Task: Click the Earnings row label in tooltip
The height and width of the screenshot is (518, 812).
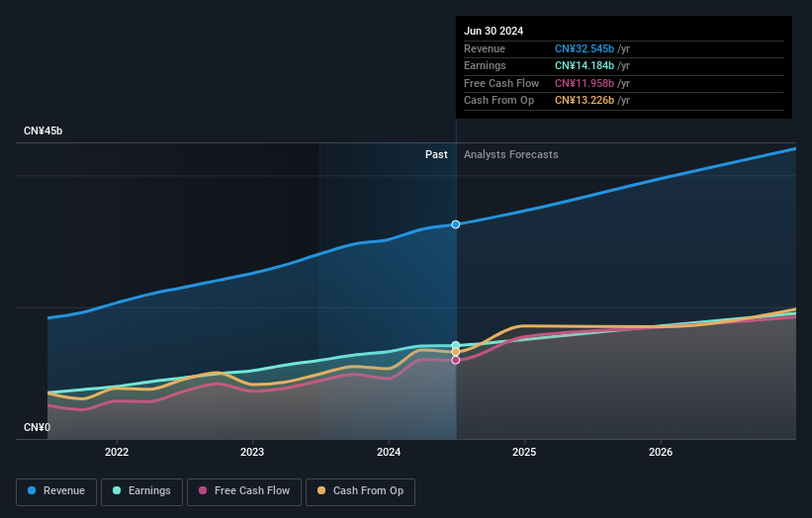Action: pos(485,65)
